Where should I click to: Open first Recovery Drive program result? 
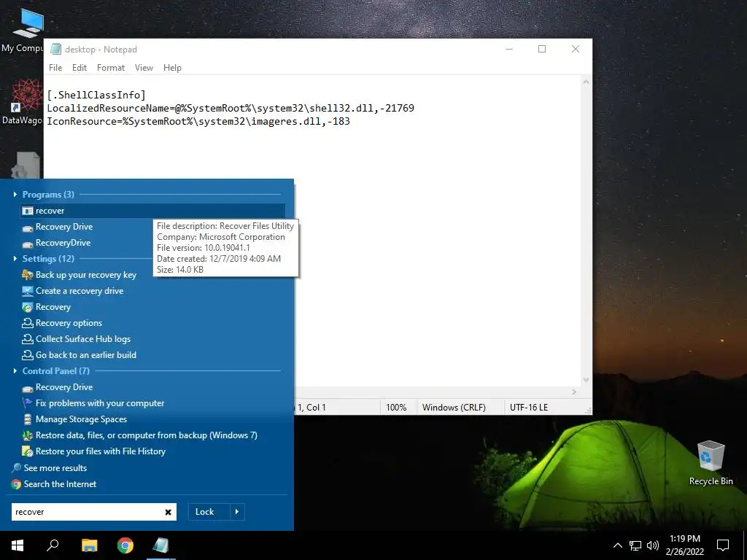tap(57, 227)
